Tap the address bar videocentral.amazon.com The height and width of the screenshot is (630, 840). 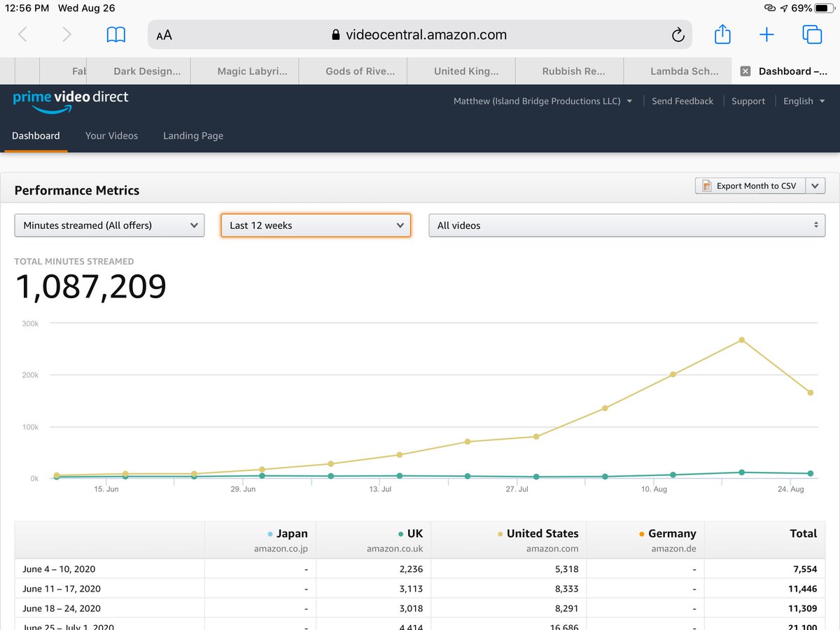pyautogui.click(x=420, y=35)
